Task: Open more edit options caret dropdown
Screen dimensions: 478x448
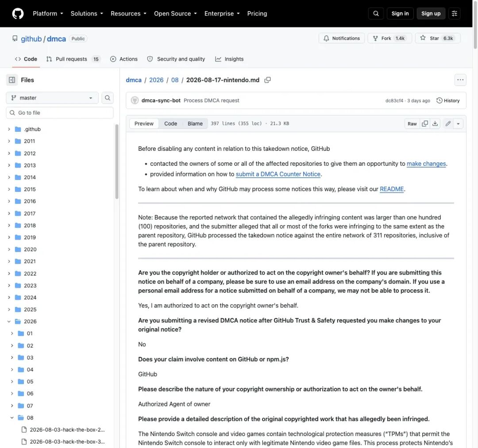Action: [458, 123]
